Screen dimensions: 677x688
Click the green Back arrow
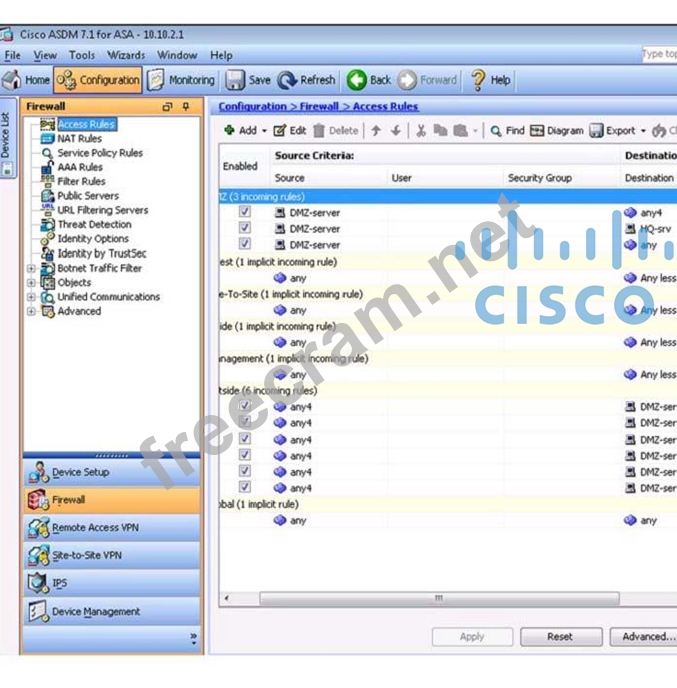pos(357,80)
